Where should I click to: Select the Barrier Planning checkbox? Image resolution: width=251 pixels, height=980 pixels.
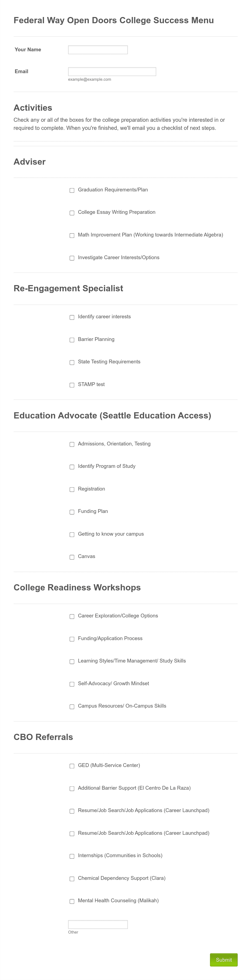pyautogui.click(x=72, y=340)
